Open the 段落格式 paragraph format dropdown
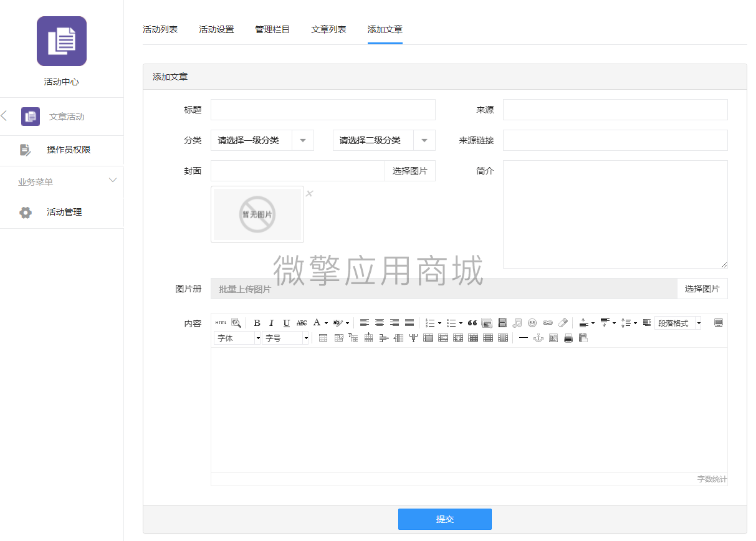 pyautogui.click(x=678, y=323)
